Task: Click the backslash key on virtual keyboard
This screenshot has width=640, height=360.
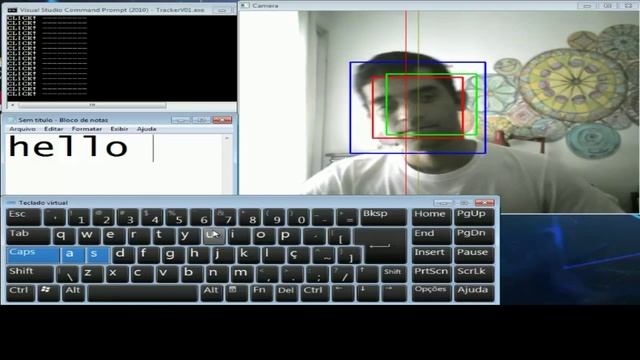Action: point(67,274)
